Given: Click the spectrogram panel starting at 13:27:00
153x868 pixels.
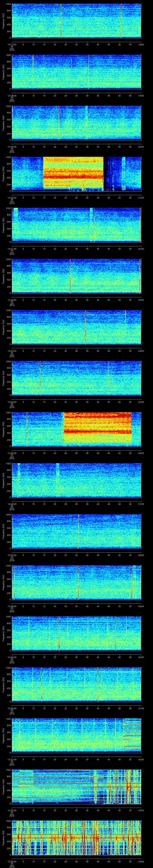Looking at the screenshot, I should [76, 532].
